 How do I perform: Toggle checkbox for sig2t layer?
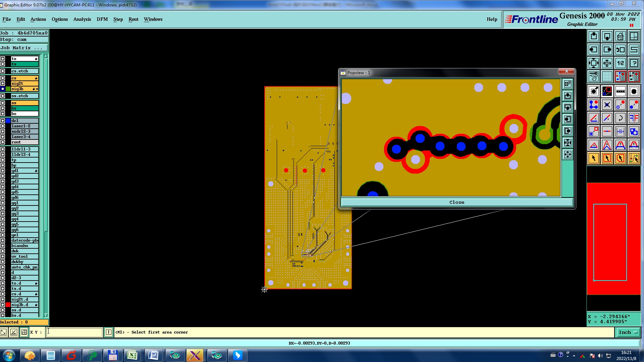(3, 83)
